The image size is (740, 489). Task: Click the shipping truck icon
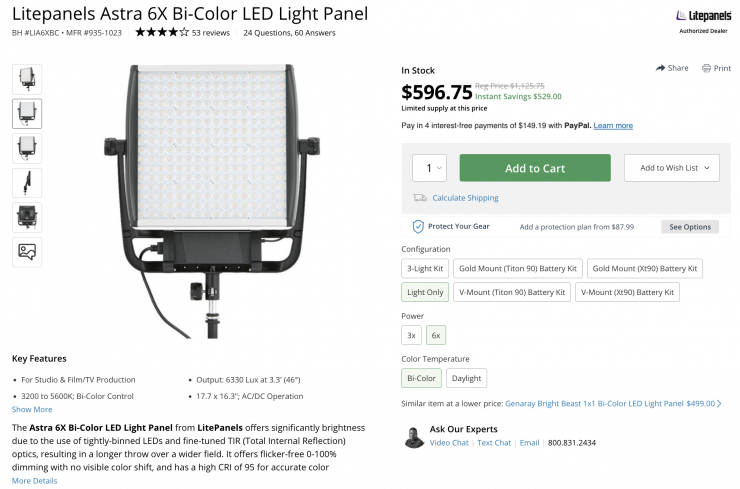420,198
